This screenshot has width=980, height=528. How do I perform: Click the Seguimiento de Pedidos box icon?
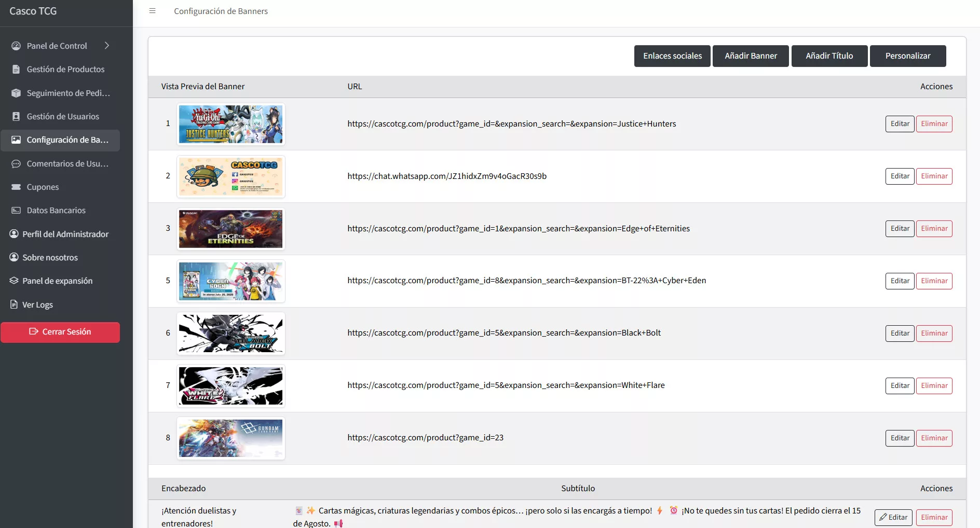pyautogui.click(x=16, y=93)
